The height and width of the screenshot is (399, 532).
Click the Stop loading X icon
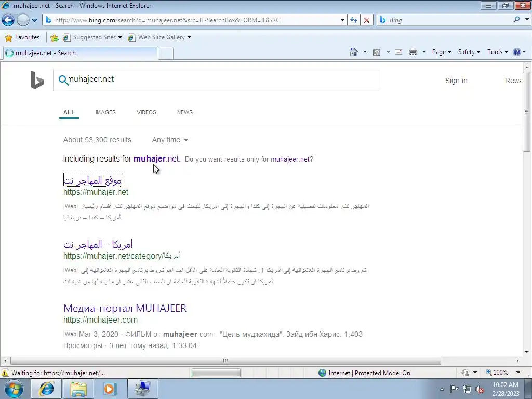point(367,20)
